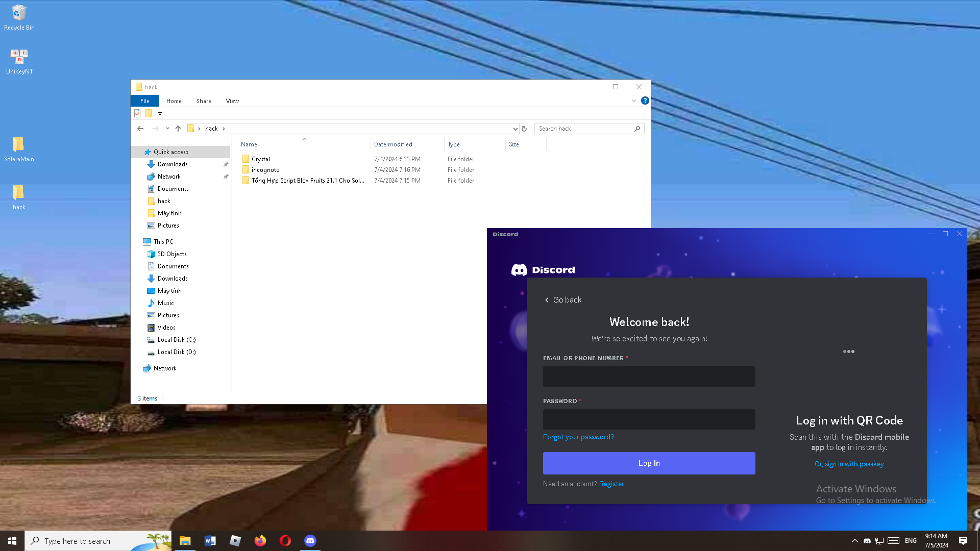
Task: Open File Explorer from taskbar
Action: click(185, 541)
